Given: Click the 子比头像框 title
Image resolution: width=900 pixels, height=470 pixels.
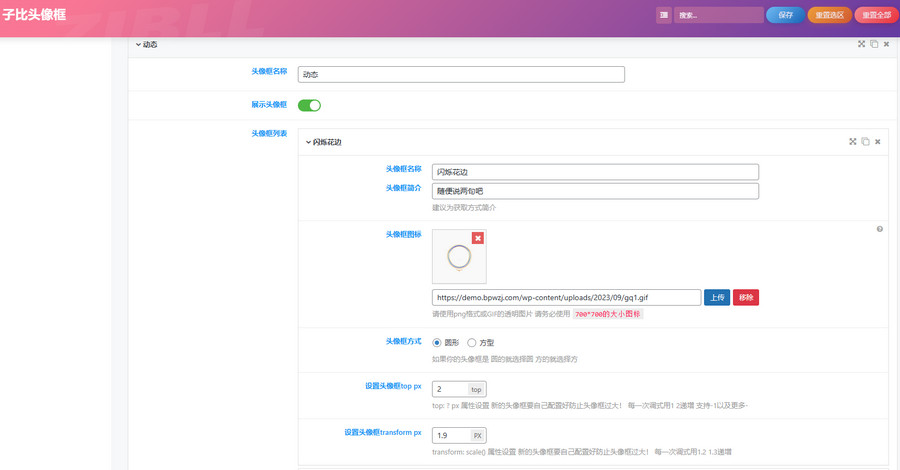Looking at the screenshot, I should (34, 15).
